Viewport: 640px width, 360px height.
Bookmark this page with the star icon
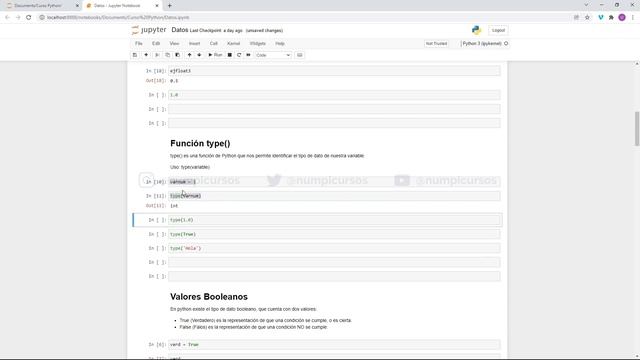[x=587, y=18]
